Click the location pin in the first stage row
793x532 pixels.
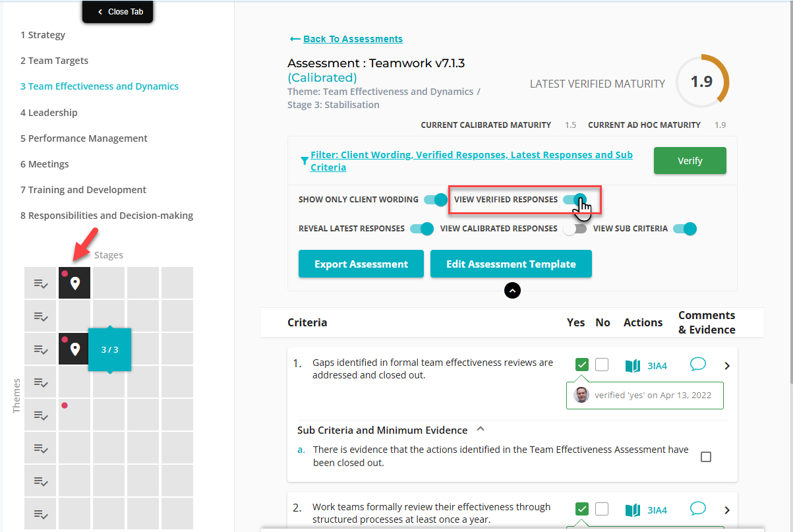pyautogui.click(x=74, y=283)
